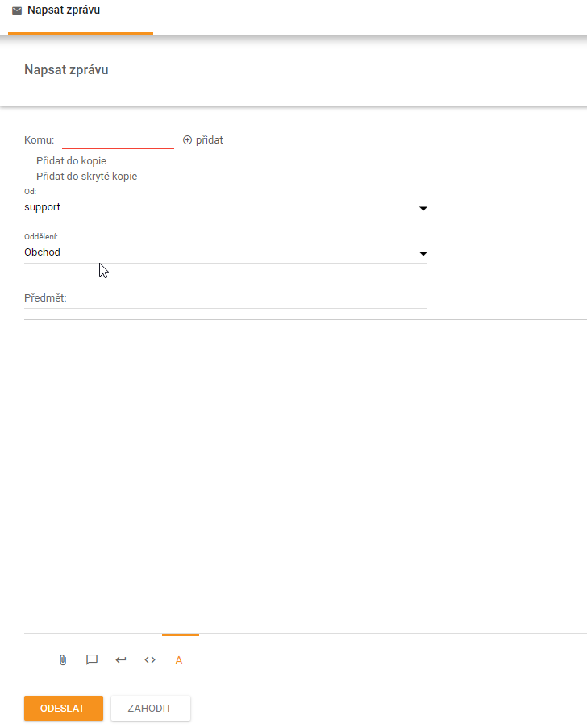Image resolution: width=587 pixels, height=728 pixels.
Task: Click inside the message body area
Action: pos(306,476)
